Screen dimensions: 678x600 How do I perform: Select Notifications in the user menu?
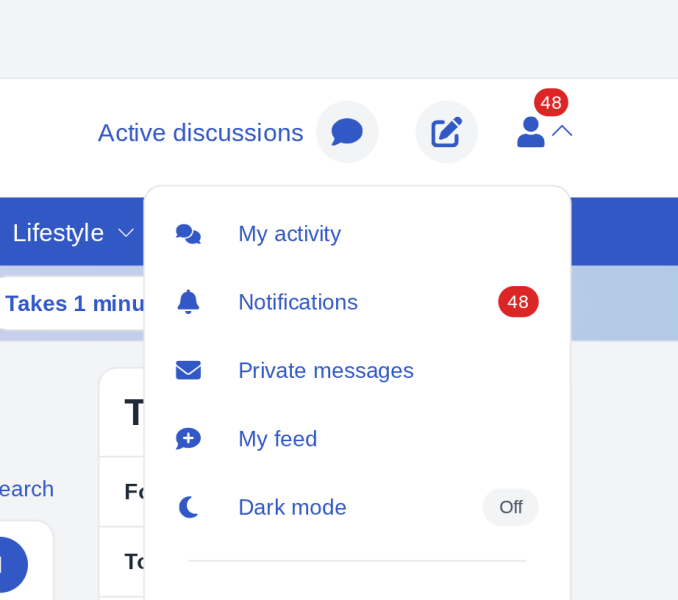tap(297, 302)
